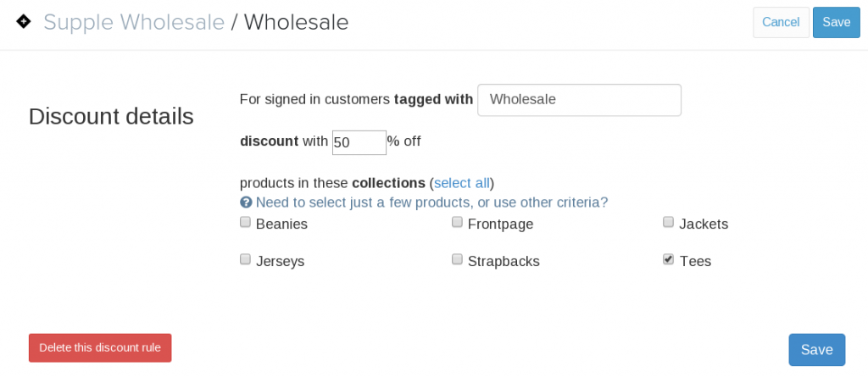Check the Beanies collection checkbox
Image resolution: width=868 pixels, height=377 pixels.
tap(245, 223)
